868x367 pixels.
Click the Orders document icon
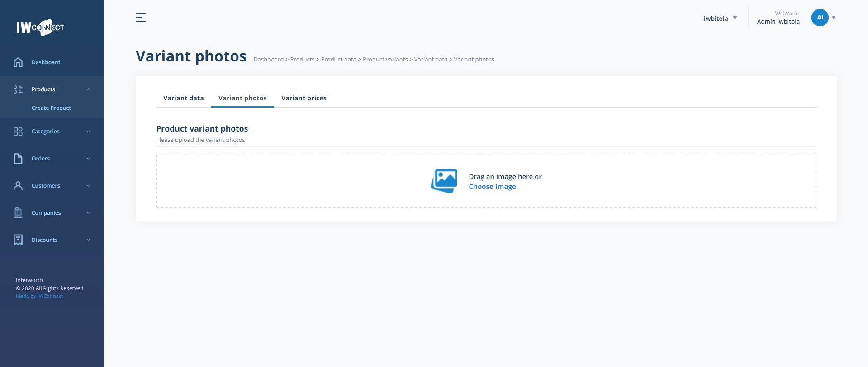[18, 159]
